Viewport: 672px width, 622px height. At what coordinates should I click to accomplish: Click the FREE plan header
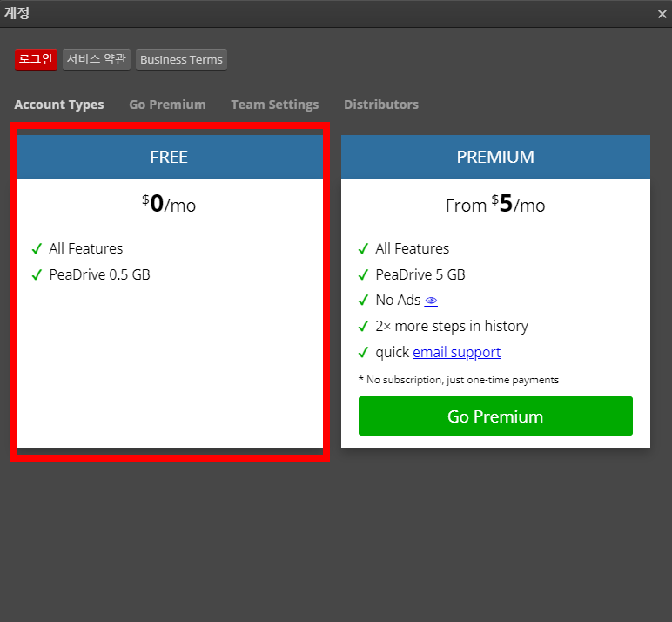click(170, 157)
